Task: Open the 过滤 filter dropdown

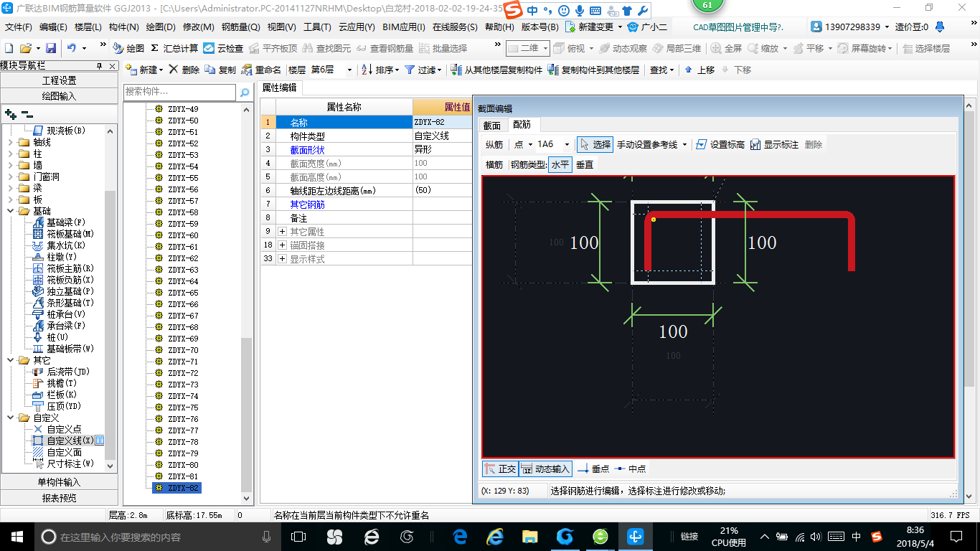Action: (x=424, y=70)
